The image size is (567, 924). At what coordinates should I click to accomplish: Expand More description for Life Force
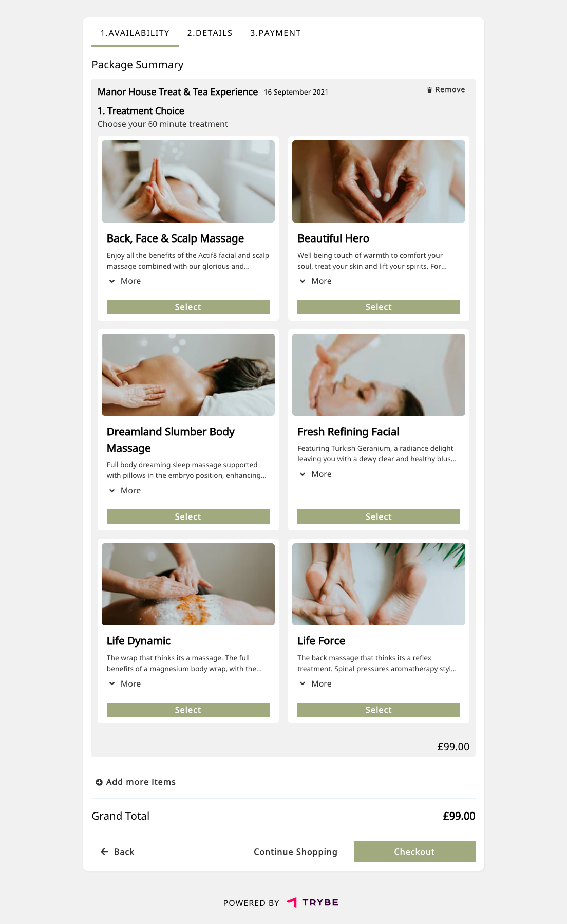coord(315,684)
